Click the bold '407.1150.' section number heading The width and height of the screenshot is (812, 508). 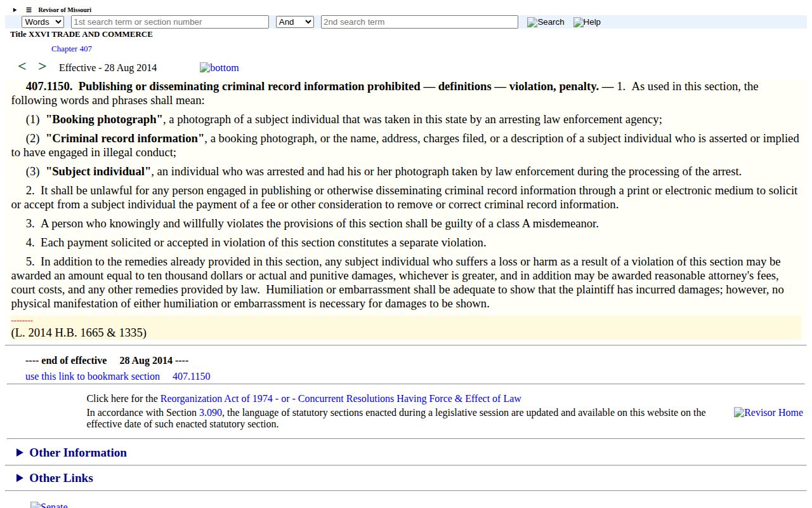(x=49, y=86)
